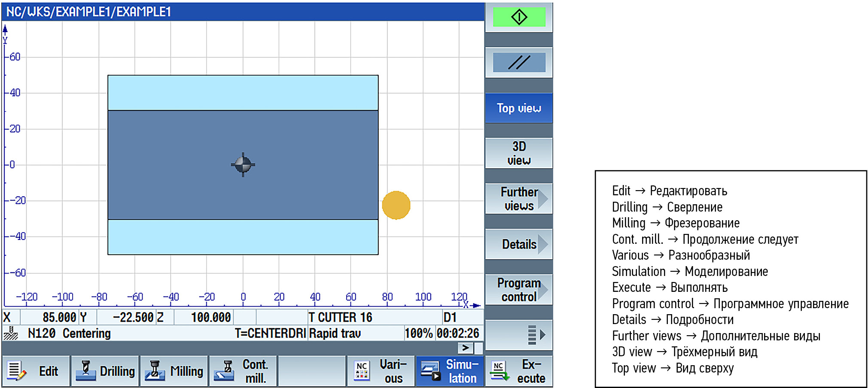Switch to the Simulation softkey

pyautogui.click(x=450, y=371)
